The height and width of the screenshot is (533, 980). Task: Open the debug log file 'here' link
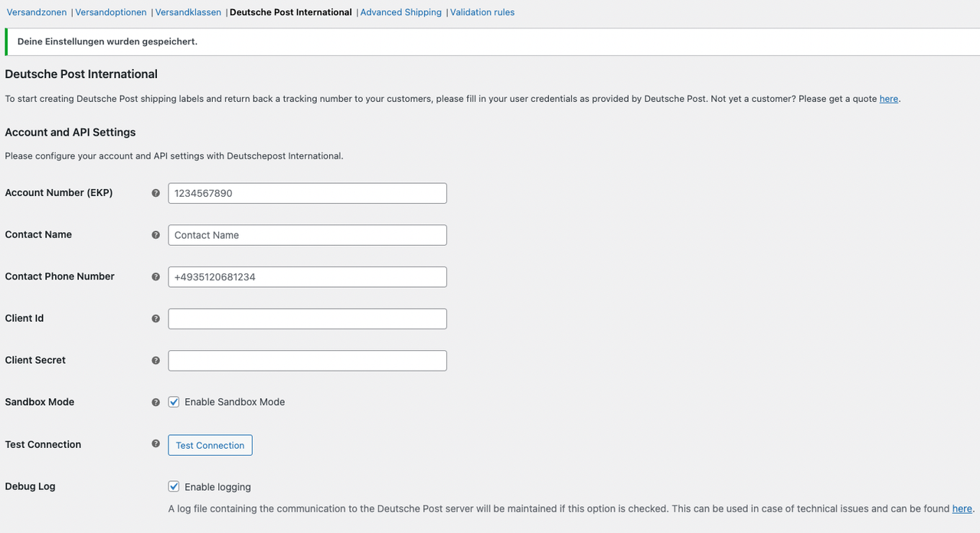point(962,508)
